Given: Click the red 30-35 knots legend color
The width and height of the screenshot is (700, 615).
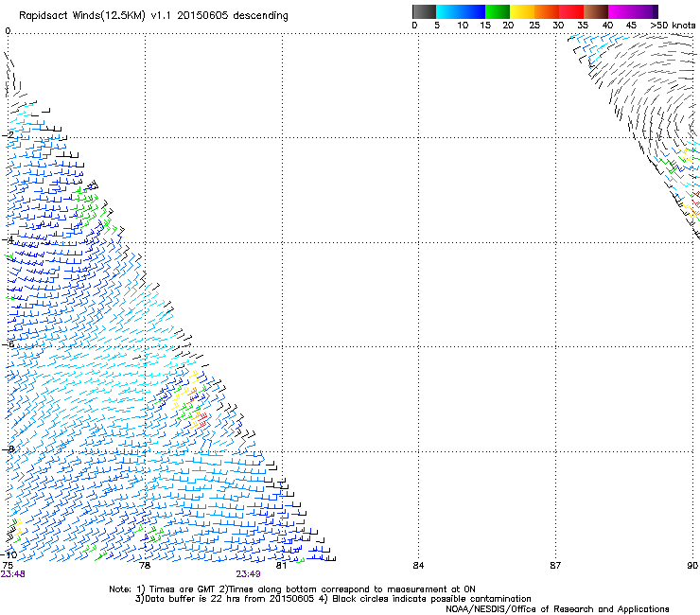Looking at the screenshot, I should pos(571,11).
